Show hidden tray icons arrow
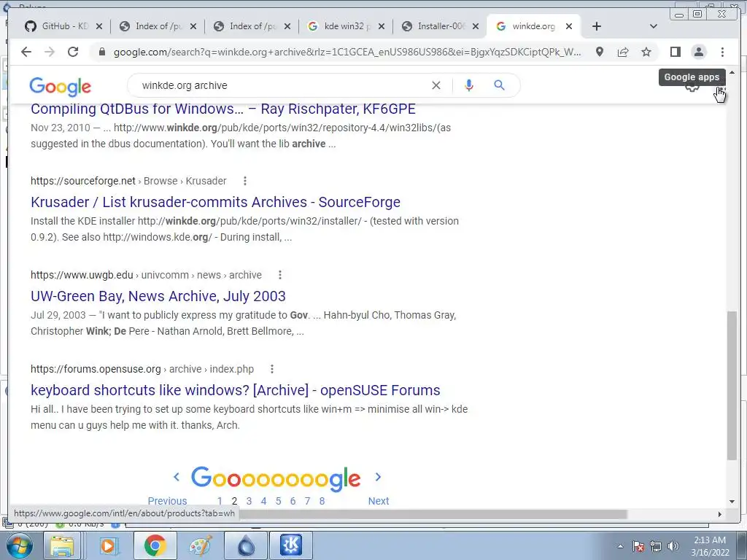 [x=620, y=547]
